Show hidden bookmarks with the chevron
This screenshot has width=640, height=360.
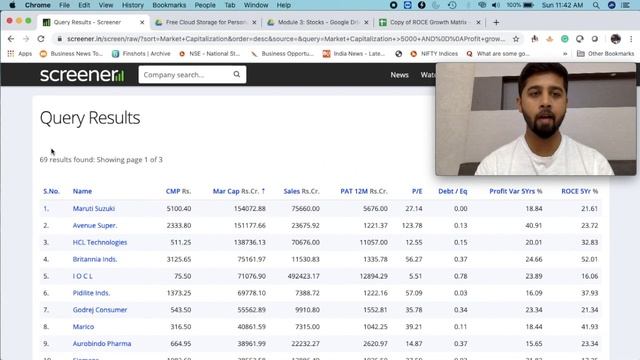click(565, 53)
